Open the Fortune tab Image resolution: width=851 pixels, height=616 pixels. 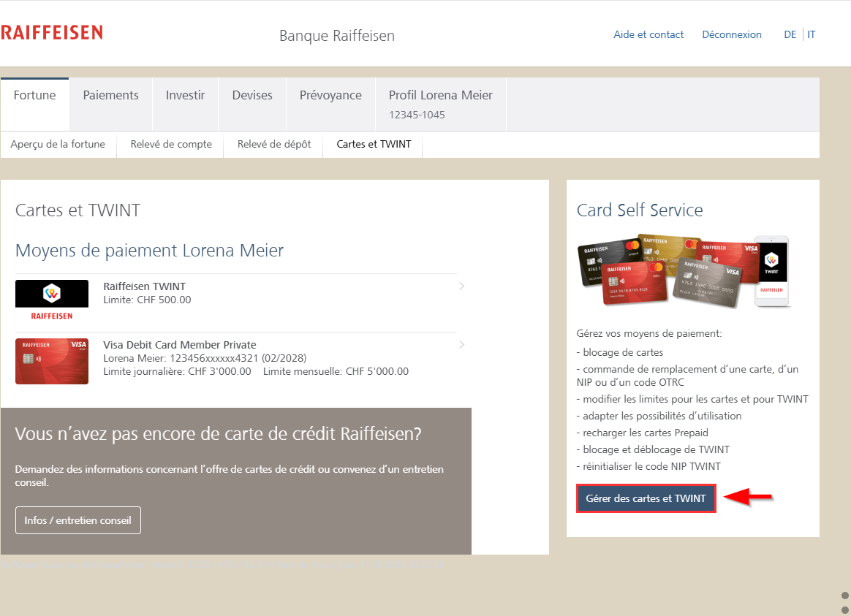pos(35,96)
